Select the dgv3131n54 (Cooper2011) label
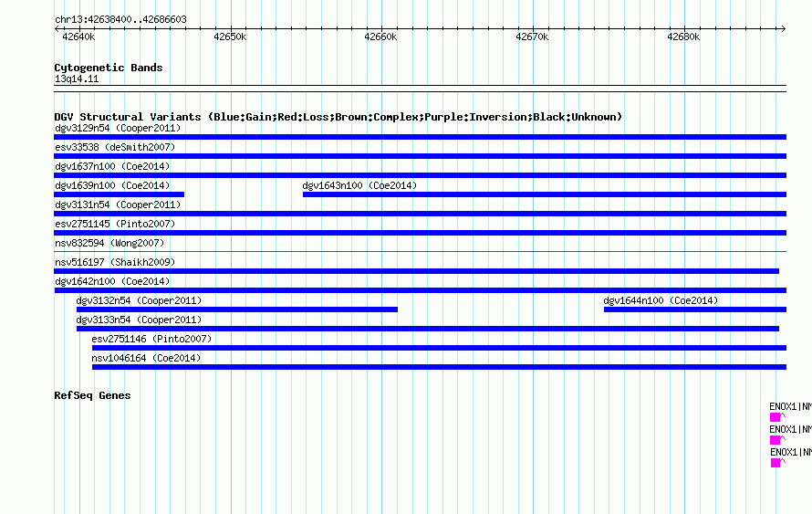 [x=118, y=205]
